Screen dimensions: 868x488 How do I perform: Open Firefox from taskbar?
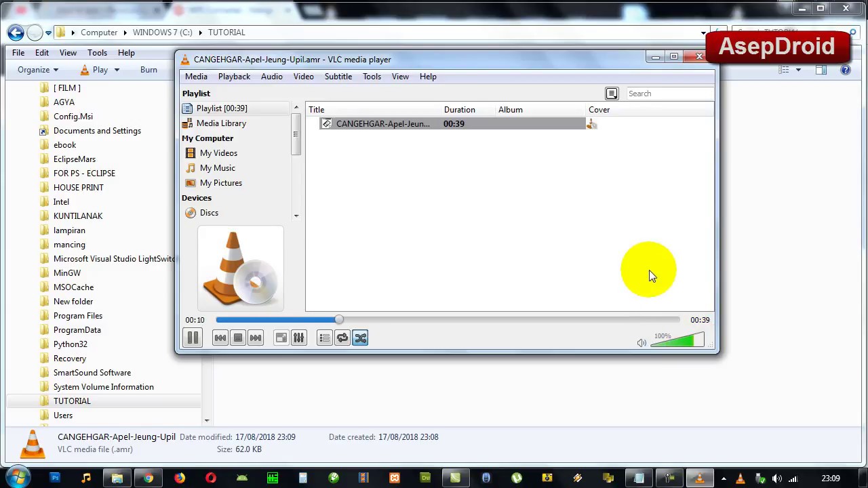tap(179, 479)
